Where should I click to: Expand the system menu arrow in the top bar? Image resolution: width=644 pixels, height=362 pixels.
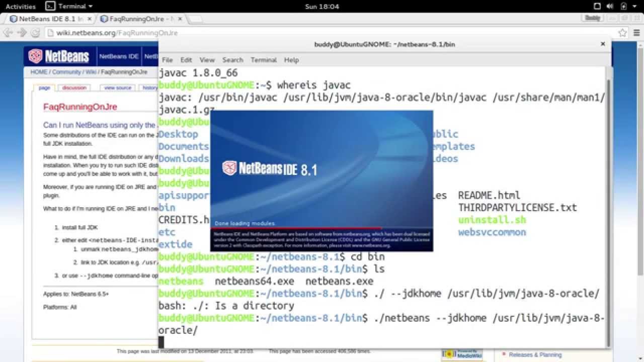(634, 7)
